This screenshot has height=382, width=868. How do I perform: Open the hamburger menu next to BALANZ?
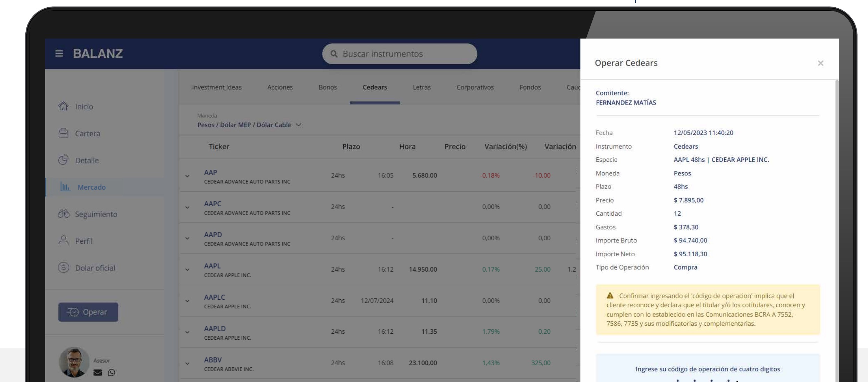pyautogui.click(x=59, y=53)
